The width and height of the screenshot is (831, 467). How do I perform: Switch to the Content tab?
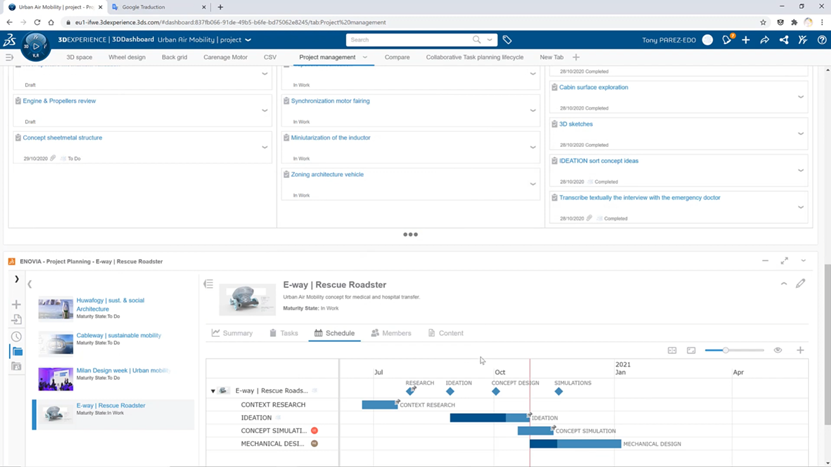coord(446,333)
